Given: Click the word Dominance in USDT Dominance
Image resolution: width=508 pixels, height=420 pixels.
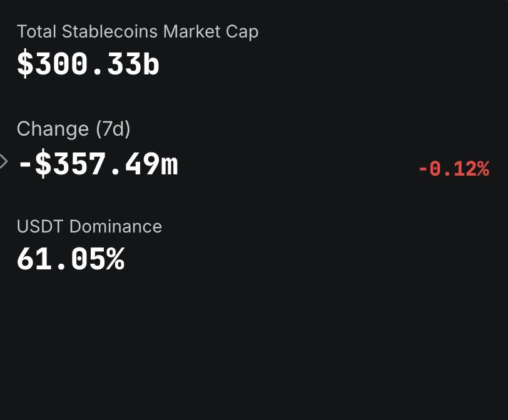Looking at the screenshot, I should pos(116,226).
